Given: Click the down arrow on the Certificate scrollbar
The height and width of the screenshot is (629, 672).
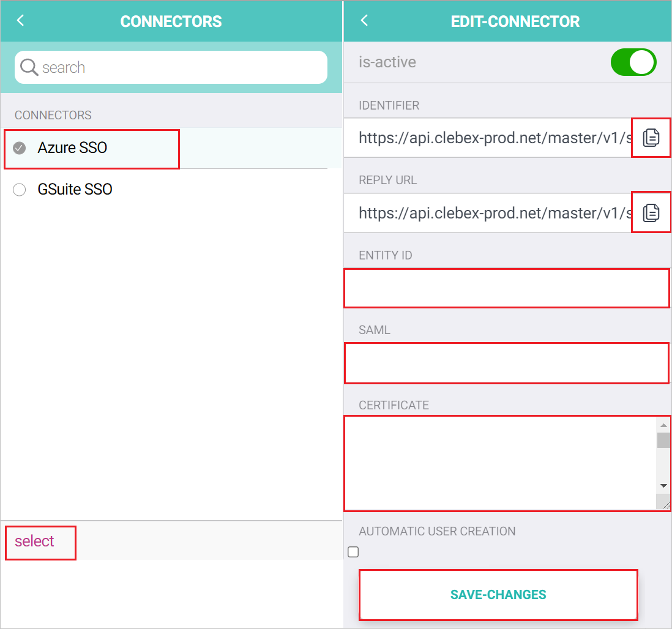Looking at the screenshot, I should point(663,485).
